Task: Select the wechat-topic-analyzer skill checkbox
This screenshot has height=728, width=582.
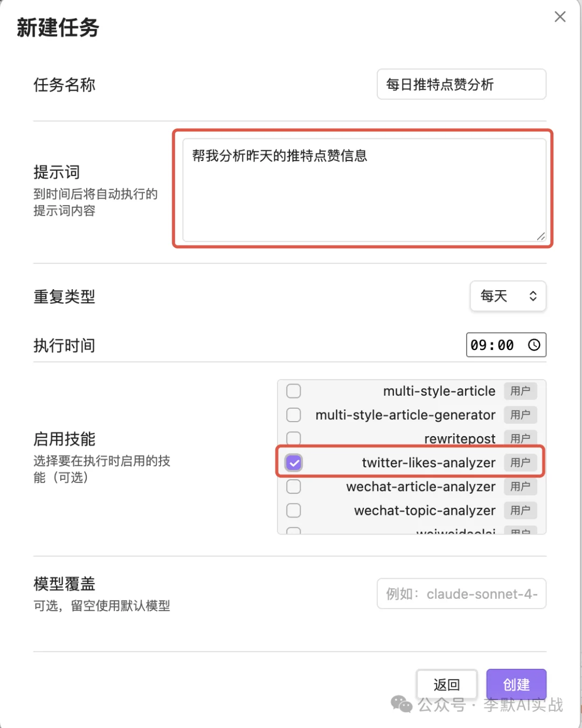Action: click(294, 510)
